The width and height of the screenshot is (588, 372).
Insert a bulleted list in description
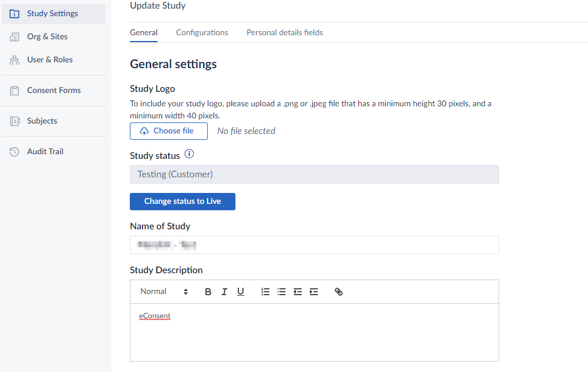coord(282,292)
